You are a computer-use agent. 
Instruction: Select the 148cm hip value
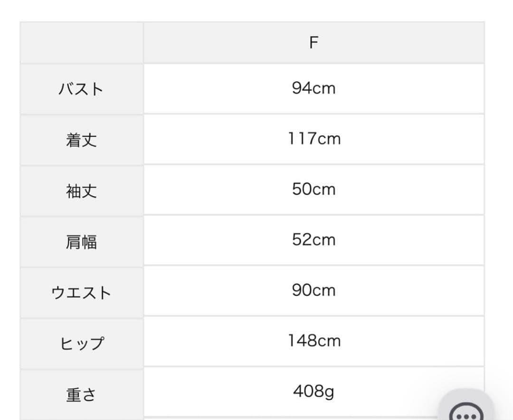[x=313, y=341]
